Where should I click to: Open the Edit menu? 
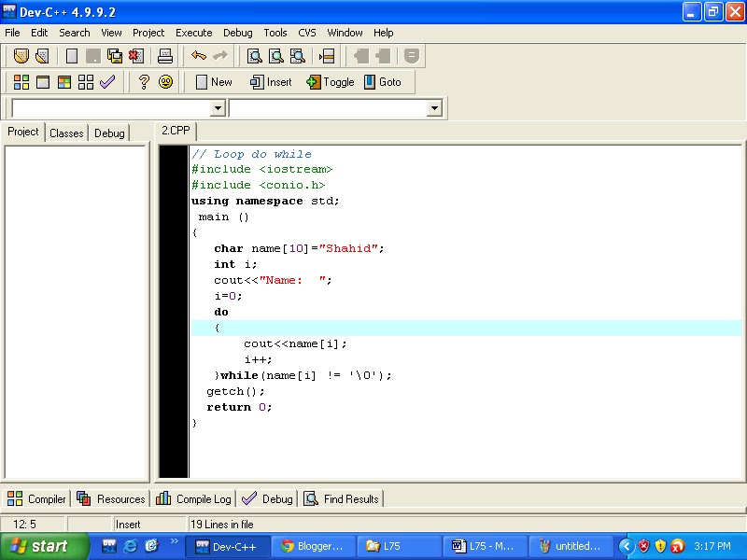(39, 33)
